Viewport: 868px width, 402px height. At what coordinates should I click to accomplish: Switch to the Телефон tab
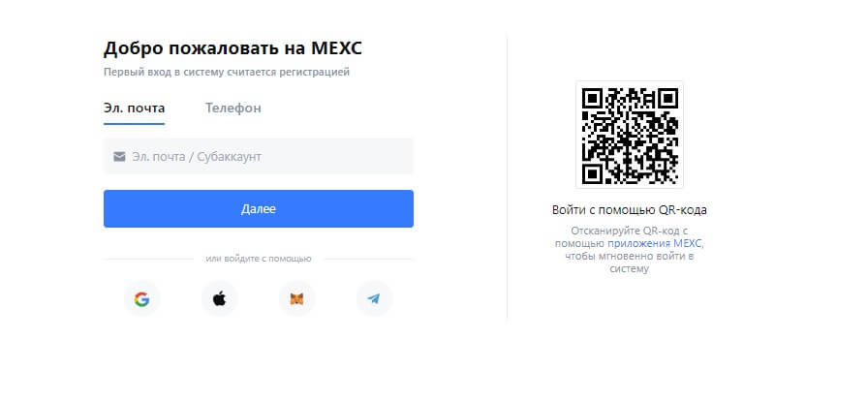(x=233, y=108)
